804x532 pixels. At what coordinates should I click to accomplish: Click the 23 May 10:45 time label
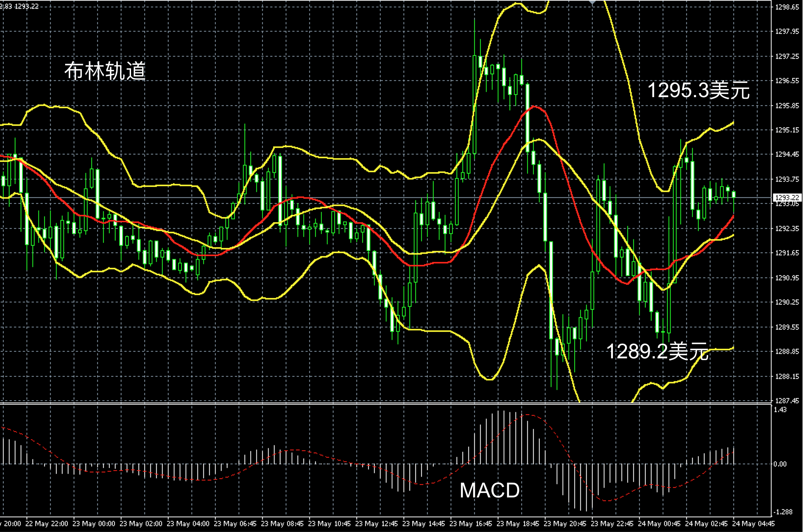(329, 524)
